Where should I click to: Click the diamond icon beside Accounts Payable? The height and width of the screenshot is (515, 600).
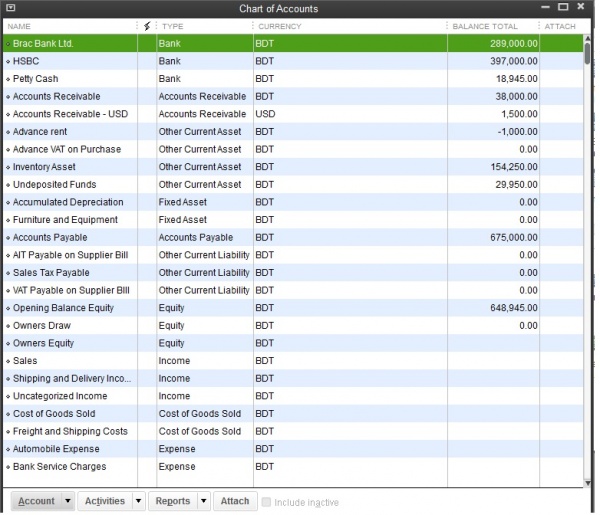(x=8, y=238)
